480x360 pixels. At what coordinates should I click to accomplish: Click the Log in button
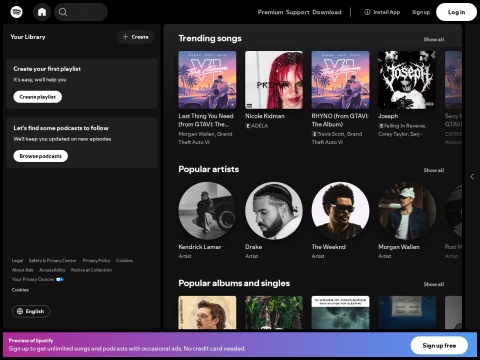pyautogui.click(x=456, y=12)
